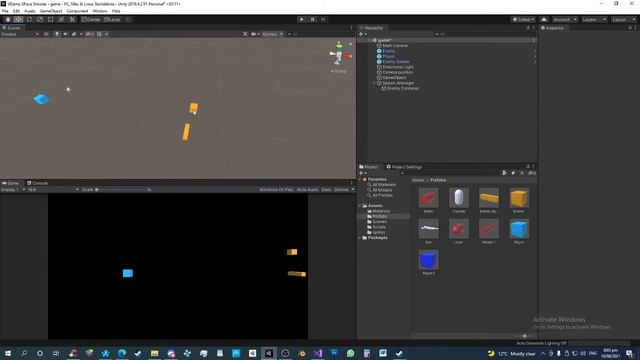Select the combined Transform tool
Viewport: 640px width, 360px height.
(x=61, y=20)
